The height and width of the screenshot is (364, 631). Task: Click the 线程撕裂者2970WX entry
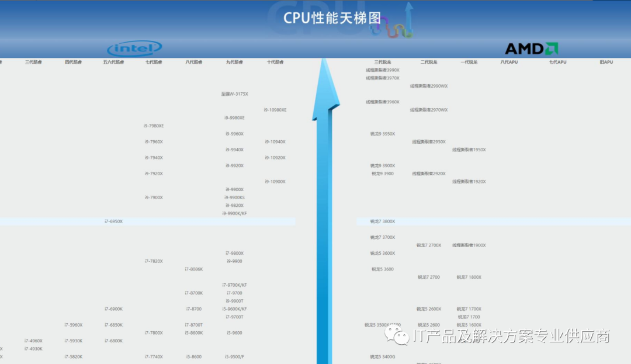tap(429, 110)
